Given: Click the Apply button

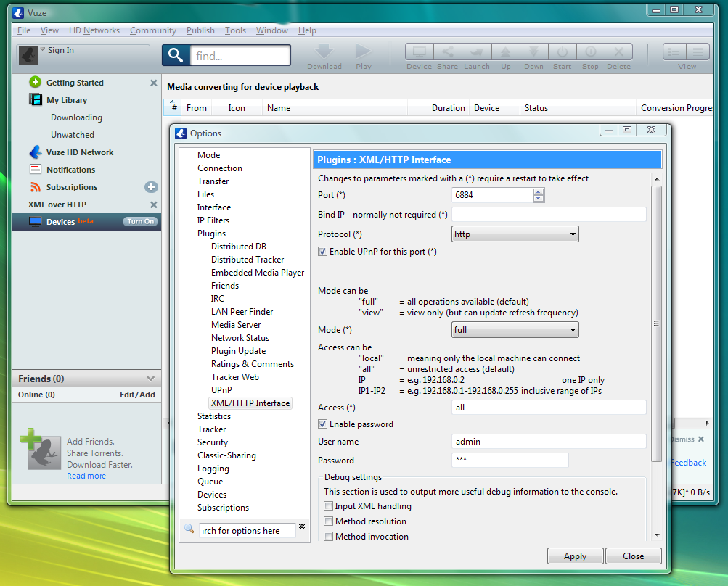Looking at the screenshot, I should (x=576, y=556).
